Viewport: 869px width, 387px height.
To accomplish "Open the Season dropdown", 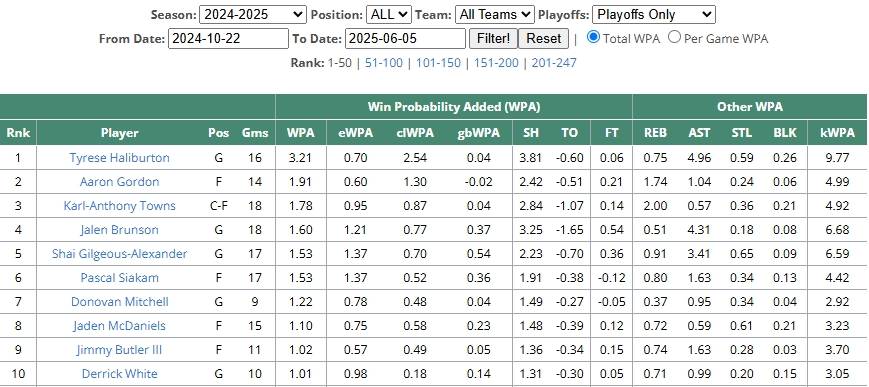I will (x=253, y=14).
